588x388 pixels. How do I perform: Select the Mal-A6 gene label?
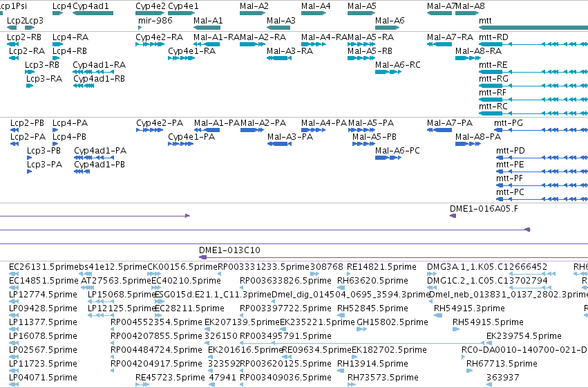pyautogui.click(x=390, y=21)
